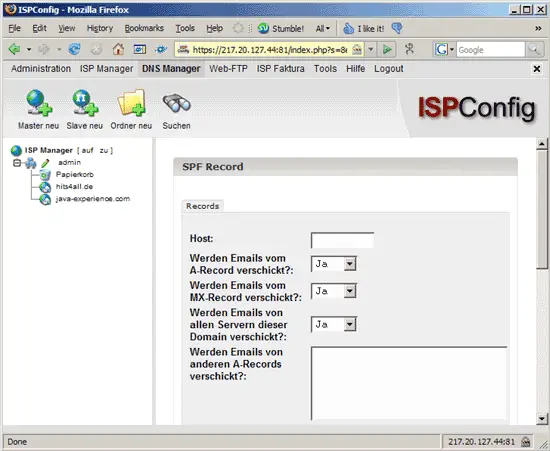Open the File menu
This screenshot has width=550, height=451.
(14, 28)
